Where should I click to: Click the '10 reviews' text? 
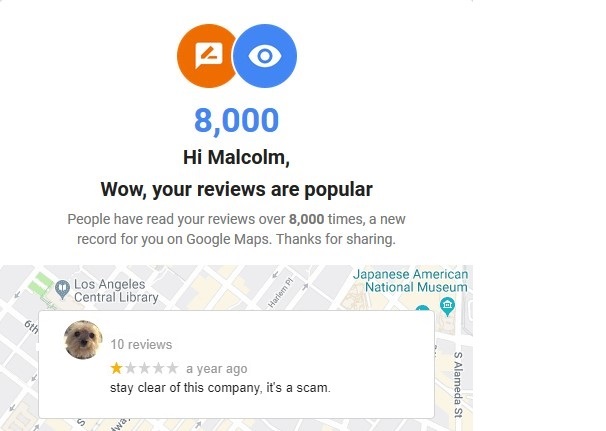(141, 344)
